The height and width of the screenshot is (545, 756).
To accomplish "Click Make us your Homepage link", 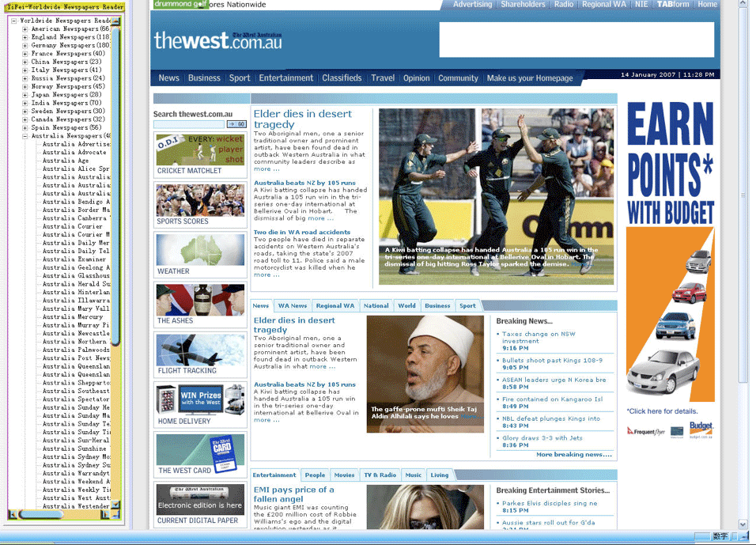I will click(x=530, y=78).
